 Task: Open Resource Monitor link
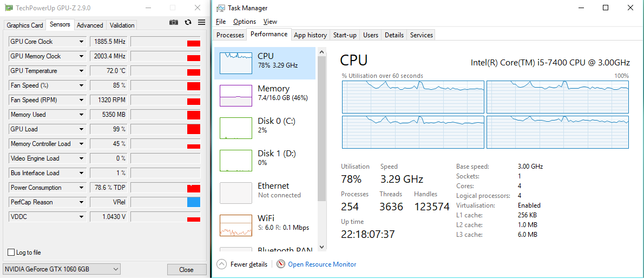tap(322, 264)
